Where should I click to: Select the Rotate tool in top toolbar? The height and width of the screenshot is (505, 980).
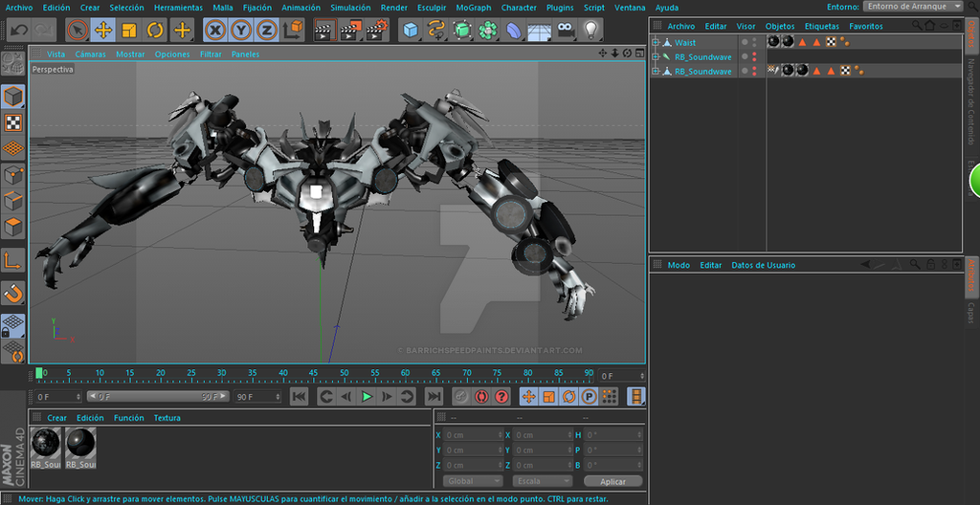point(155,30)
